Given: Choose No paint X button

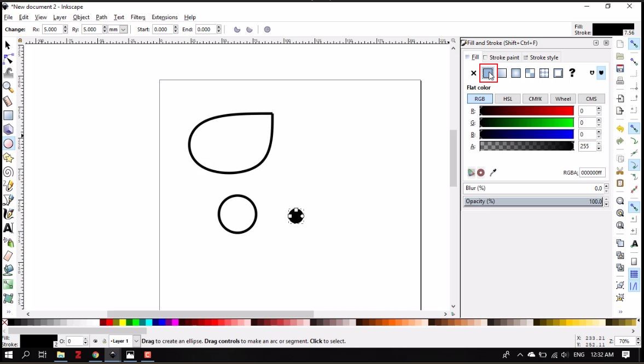Looking at the screenshot, I should (x=473, y=73).
